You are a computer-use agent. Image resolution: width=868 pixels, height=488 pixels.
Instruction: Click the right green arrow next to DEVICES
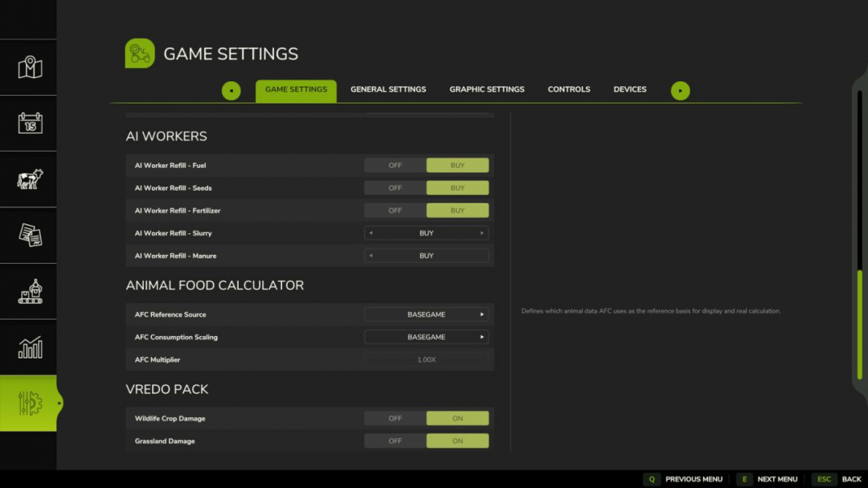[x=681, y=91]
